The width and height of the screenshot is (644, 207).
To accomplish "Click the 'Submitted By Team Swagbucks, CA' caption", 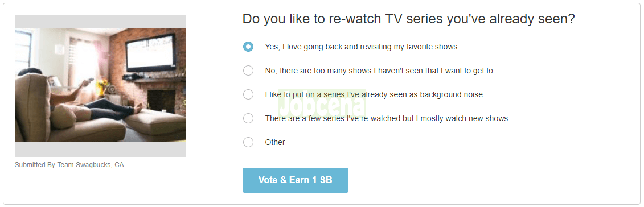I will 69,165.
